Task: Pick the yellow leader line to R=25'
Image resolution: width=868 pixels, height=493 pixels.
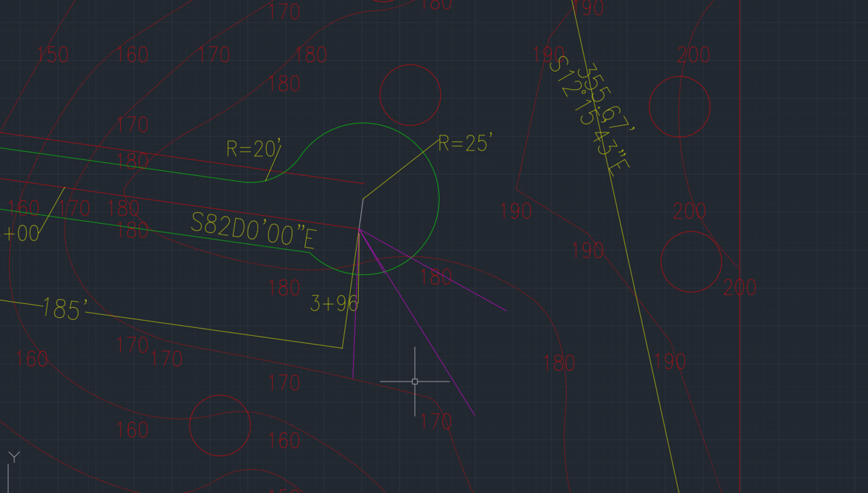Action: 401,169
